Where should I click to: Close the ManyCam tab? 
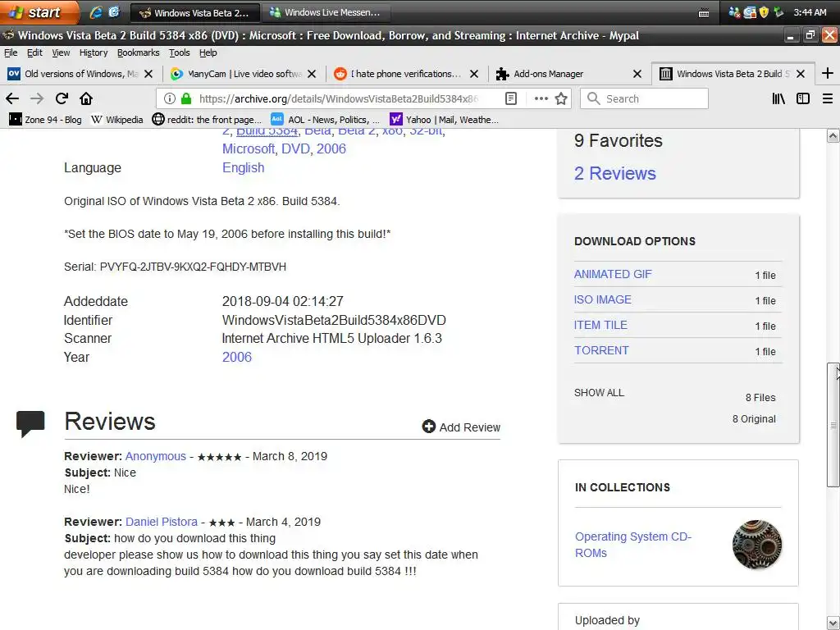tap(312, 74)
